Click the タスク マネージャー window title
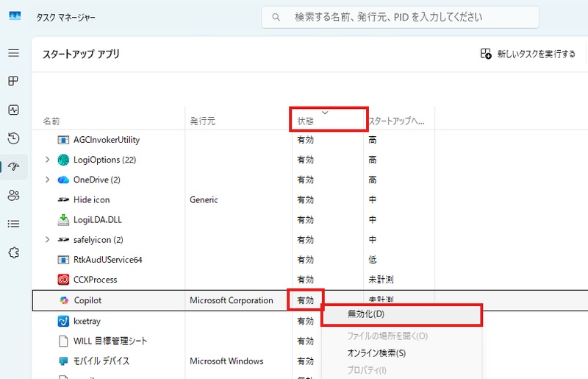 point(65,17)
